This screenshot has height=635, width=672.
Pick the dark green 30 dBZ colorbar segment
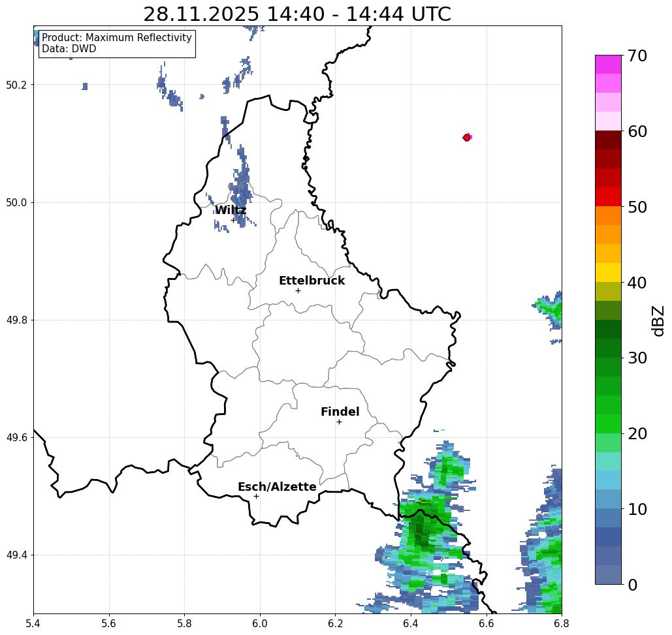click(608, 348)
